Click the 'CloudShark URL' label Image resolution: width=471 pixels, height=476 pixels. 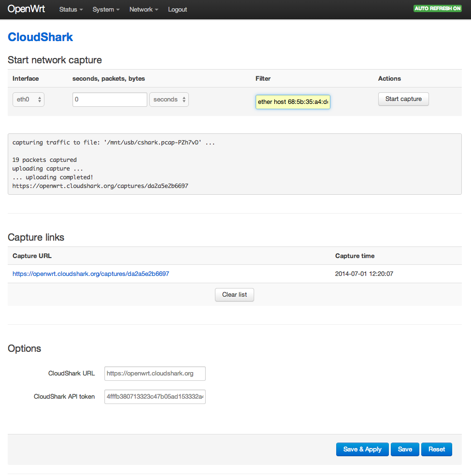[71, 374]
